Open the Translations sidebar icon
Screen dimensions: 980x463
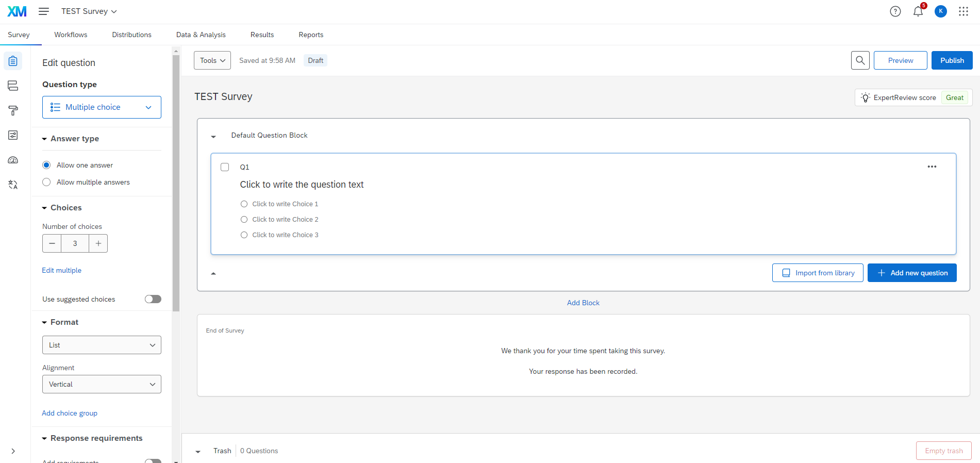[13, 185]
